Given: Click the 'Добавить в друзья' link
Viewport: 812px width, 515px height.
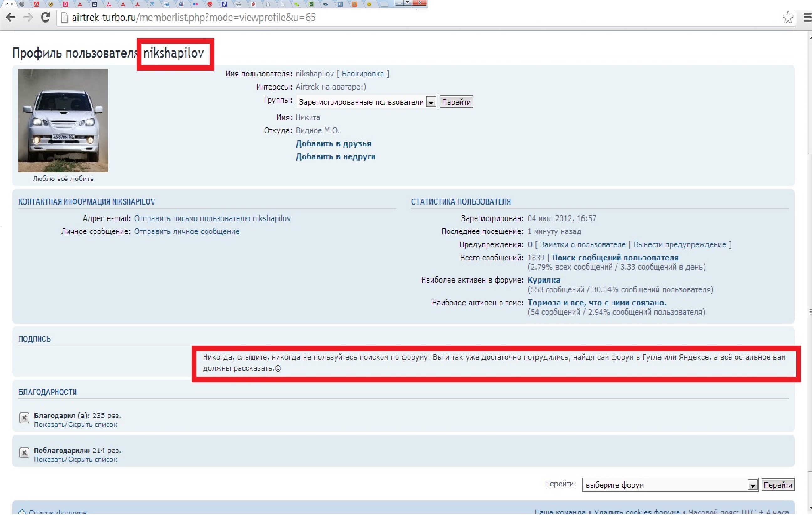Looking at the screenshot, I should coord(334,144).
